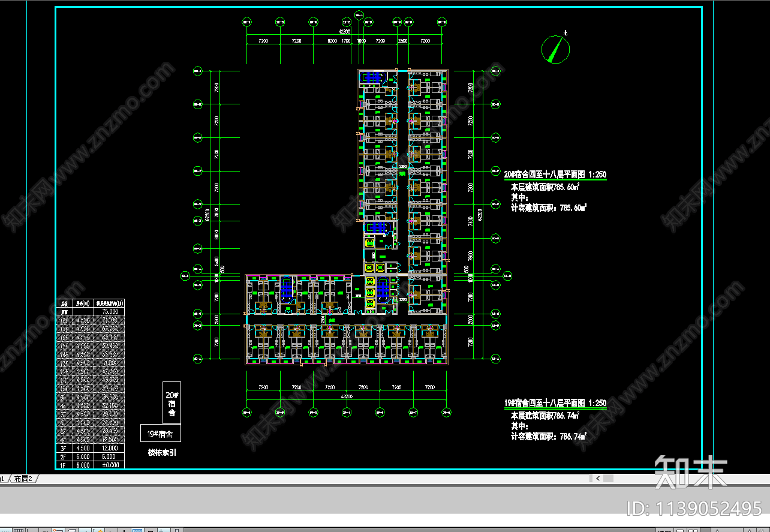770x532 pixels.
Task: Select the 1F floor label cell
Action: (64, 465)
